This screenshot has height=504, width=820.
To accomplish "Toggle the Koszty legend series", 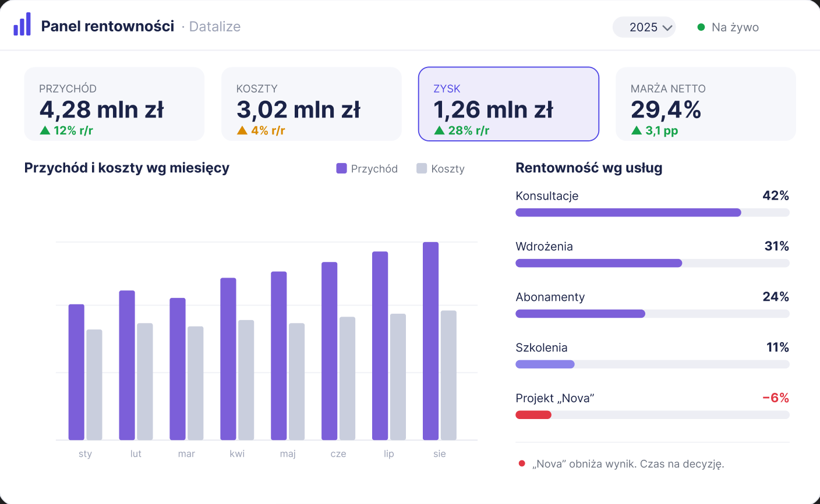I will 440,169.
